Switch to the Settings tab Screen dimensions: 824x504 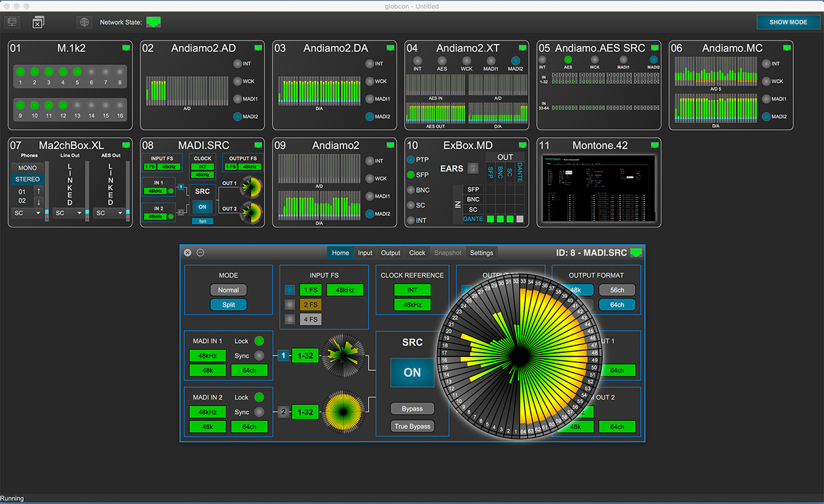coord(481,253)
